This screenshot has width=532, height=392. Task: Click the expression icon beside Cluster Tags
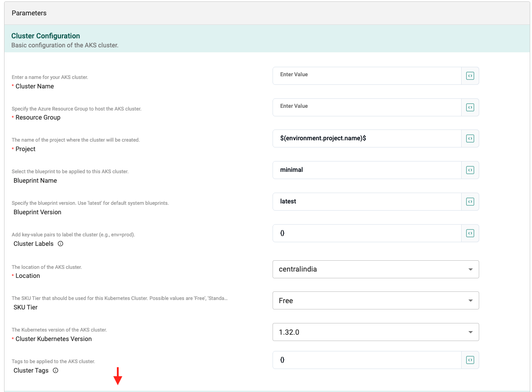(470, 360)
